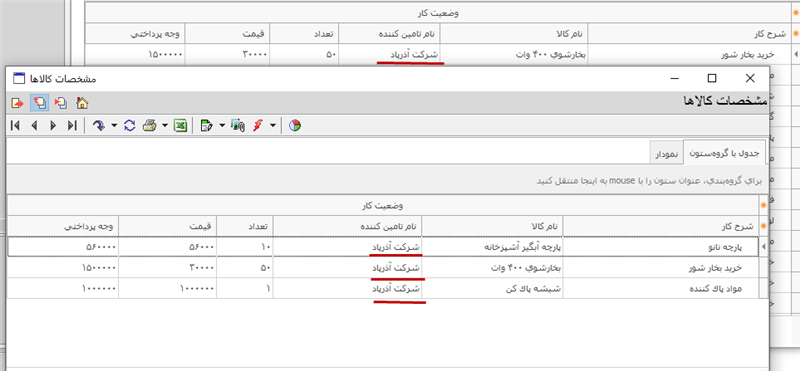Click the edit document icon with pencil

(207, 126)
